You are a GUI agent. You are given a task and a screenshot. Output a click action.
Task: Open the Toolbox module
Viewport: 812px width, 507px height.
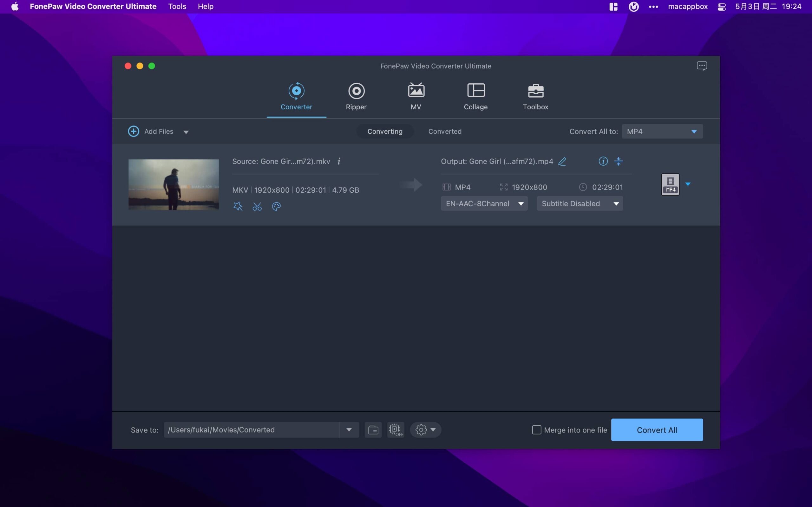click(x=535, y=96)
